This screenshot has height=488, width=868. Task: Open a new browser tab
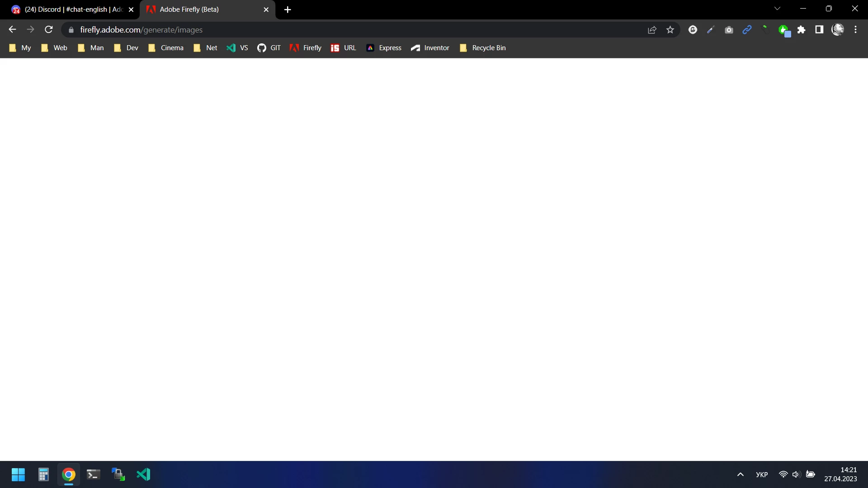[x=288, y=9]
